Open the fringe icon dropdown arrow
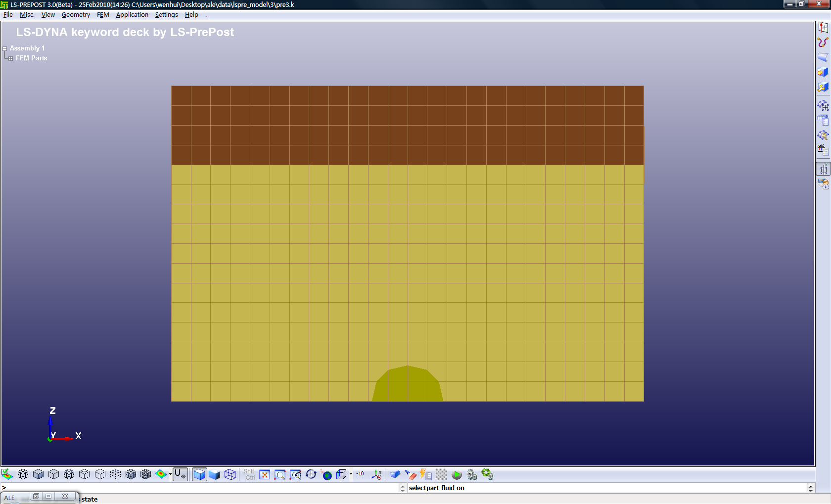Viewport: 831px width, 504px height. pyautogui.click(x=170, y=475)
